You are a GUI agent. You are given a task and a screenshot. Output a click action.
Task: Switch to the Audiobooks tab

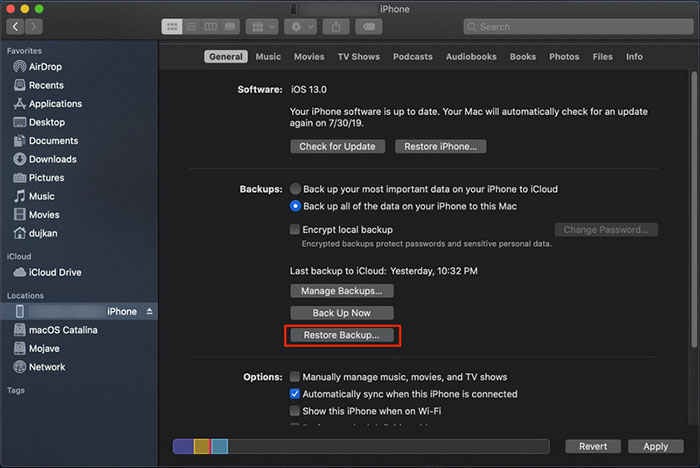[x=471, y=57]
